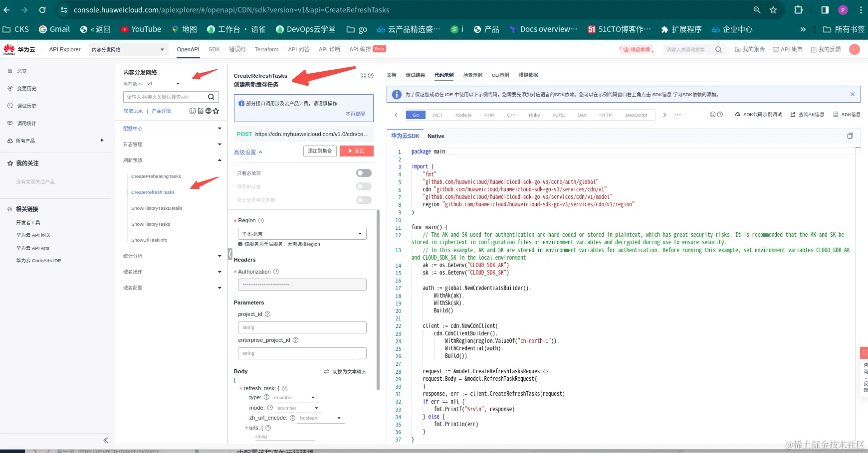868x453 pixels.
Task: Select the NodeJs language tab
Action: point(463,115)
